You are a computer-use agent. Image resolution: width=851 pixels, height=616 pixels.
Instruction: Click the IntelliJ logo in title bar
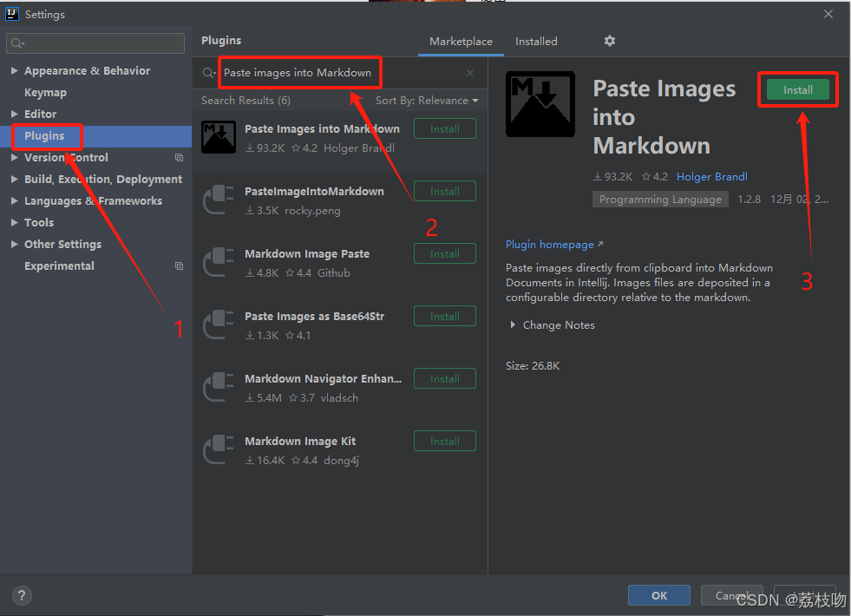pyautogui.click(x=12, y=14)
